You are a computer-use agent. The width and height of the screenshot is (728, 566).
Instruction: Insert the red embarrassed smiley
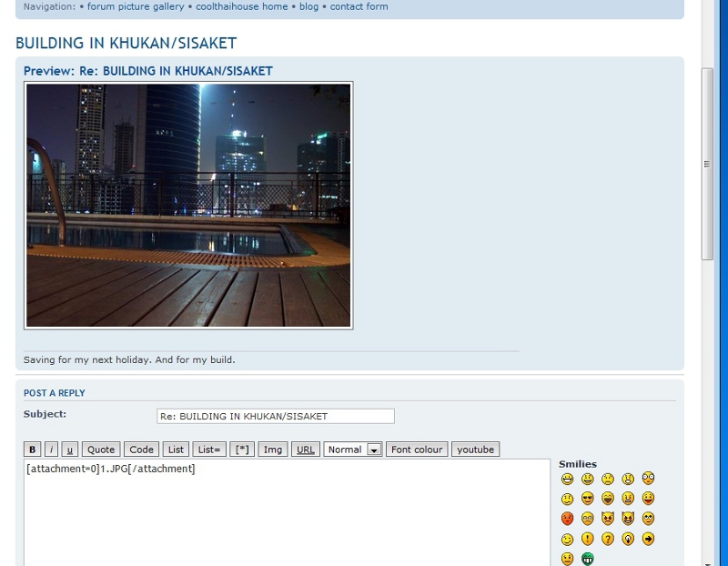pyautogui.click(x=567, y=519)
